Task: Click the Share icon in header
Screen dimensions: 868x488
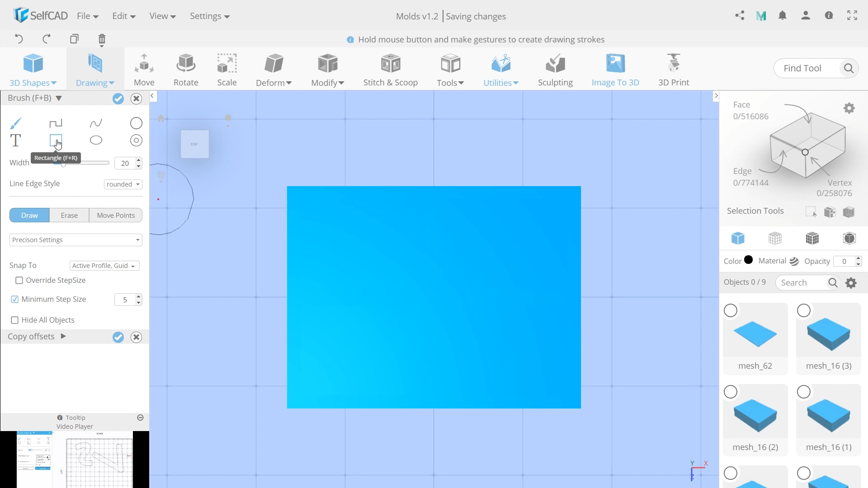Action: pyautogui.click(x=740, y=16)
